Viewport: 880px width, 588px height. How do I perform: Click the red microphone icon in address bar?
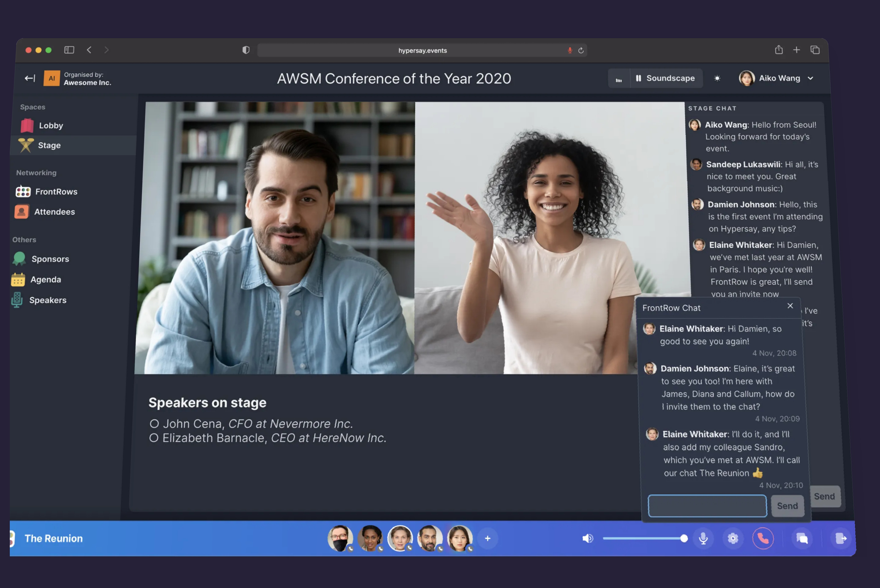570,50
